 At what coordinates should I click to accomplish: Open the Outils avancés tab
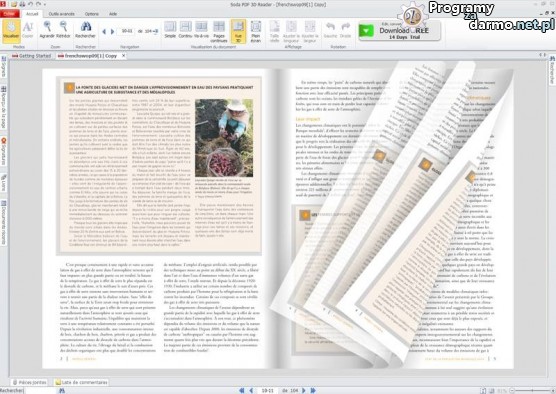pyautogui.click(x=61, y=14)
